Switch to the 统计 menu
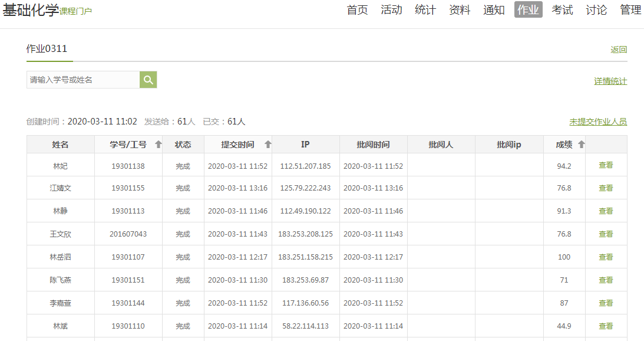 [x=425, y=10]
